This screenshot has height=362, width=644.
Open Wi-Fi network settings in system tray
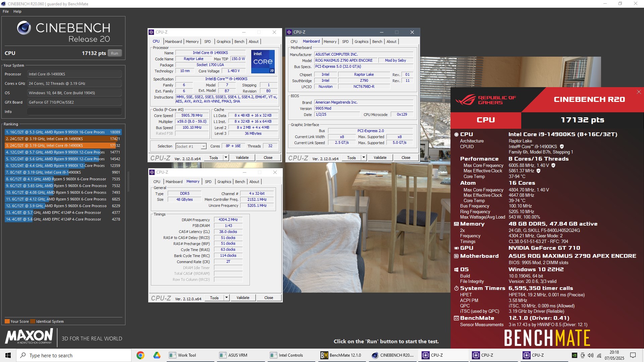(599, 355)
